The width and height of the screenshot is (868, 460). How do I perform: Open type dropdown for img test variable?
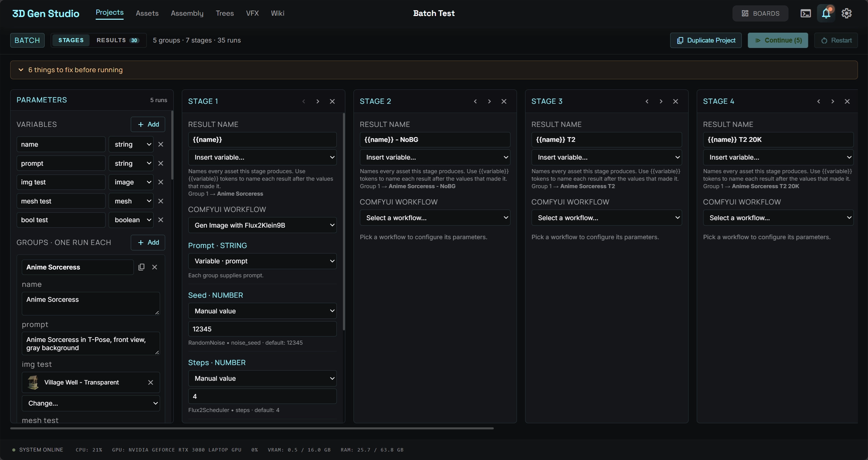tap(131, 182)
